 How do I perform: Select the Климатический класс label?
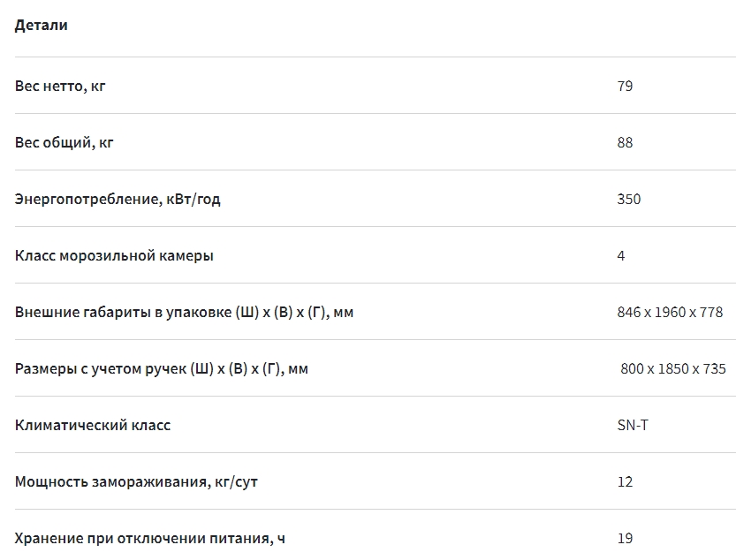pyautogui.click(x=93, y=425)
